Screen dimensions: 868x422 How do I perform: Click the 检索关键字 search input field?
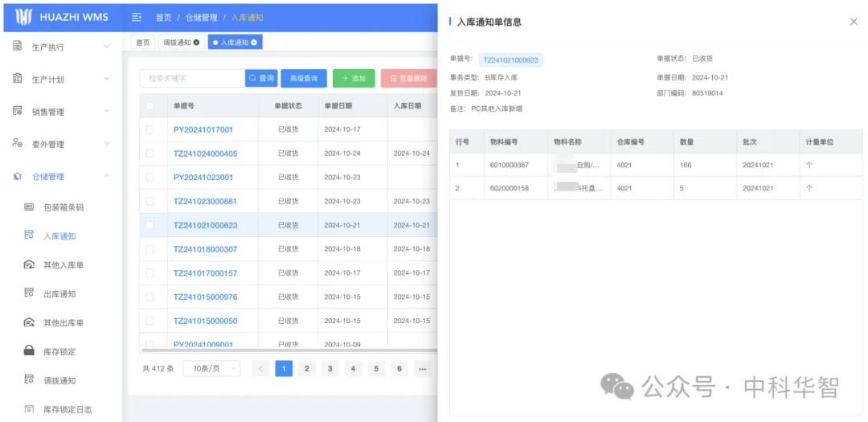tap(193, 78)
